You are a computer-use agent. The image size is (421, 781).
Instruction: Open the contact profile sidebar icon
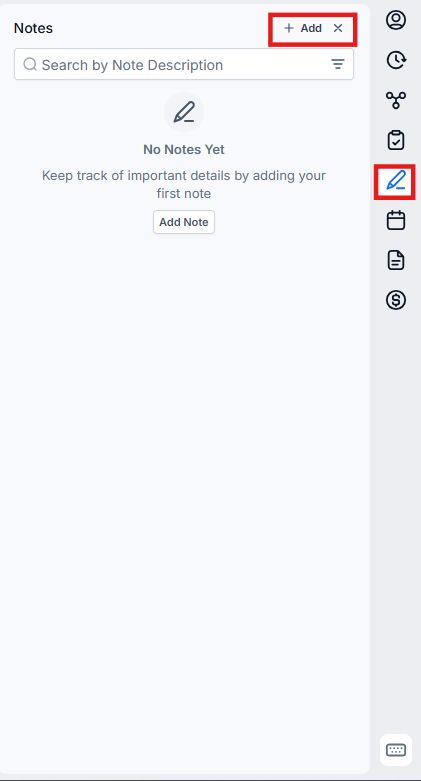point(396,20)
